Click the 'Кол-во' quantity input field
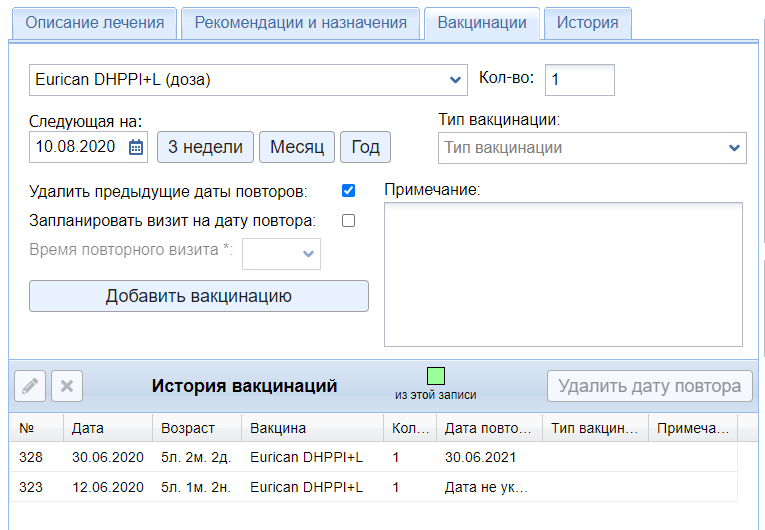This screenshot has width=765, height=530. click(x=579, y=79)
